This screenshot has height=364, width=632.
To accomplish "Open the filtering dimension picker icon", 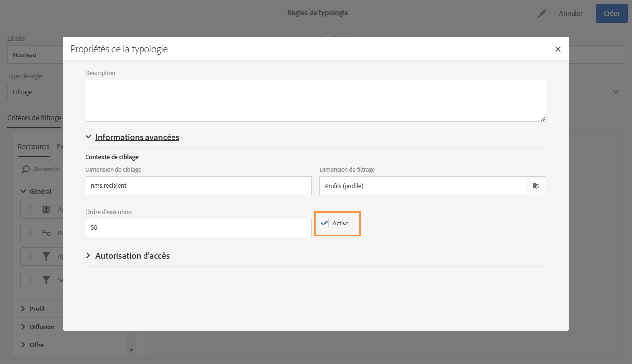I will (x=536, y=186).
